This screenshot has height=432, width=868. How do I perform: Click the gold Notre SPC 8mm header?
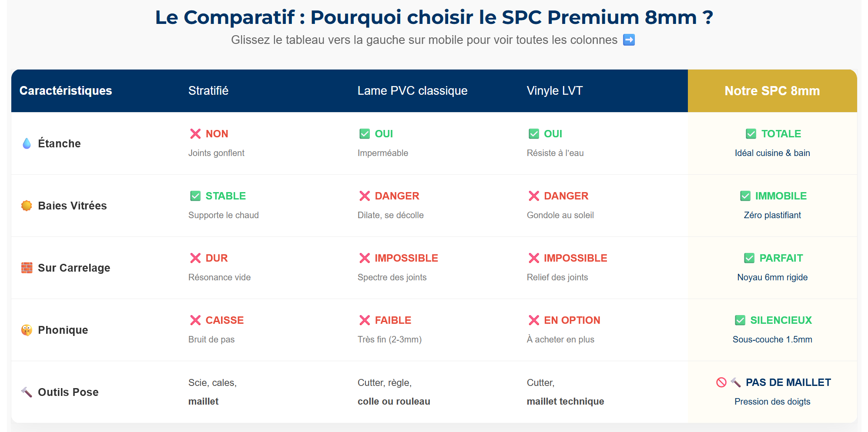(x=772, y=91)
